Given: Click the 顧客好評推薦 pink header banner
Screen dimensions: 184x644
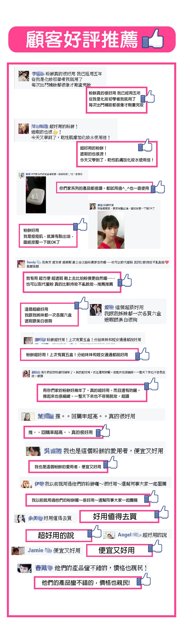Looking at the screenshot, I should 92,39.
